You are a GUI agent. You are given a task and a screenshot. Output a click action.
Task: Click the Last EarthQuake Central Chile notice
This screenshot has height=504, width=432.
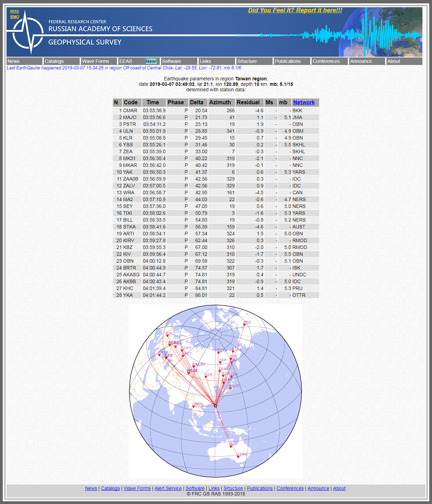coord(124,68)
